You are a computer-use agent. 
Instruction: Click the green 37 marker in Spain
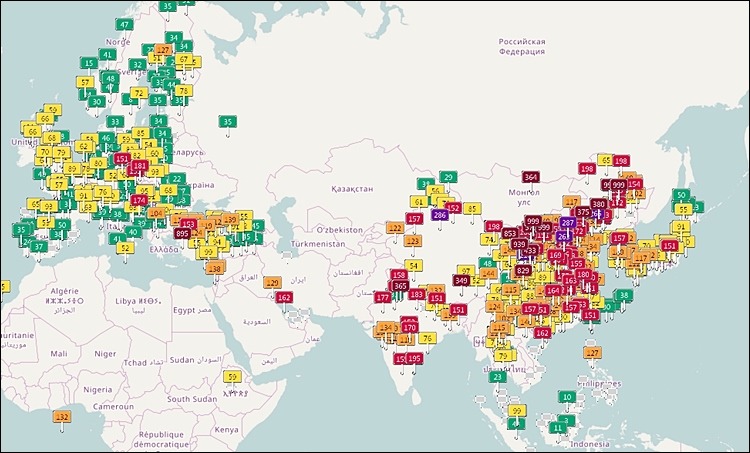(x=38, y=246)
